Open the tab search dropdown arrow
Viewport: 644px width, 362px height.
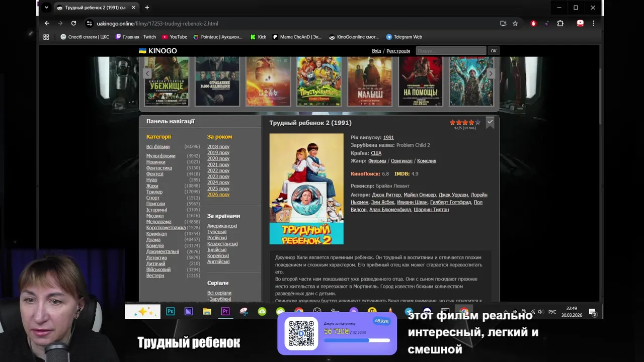(x=46, y=8)
